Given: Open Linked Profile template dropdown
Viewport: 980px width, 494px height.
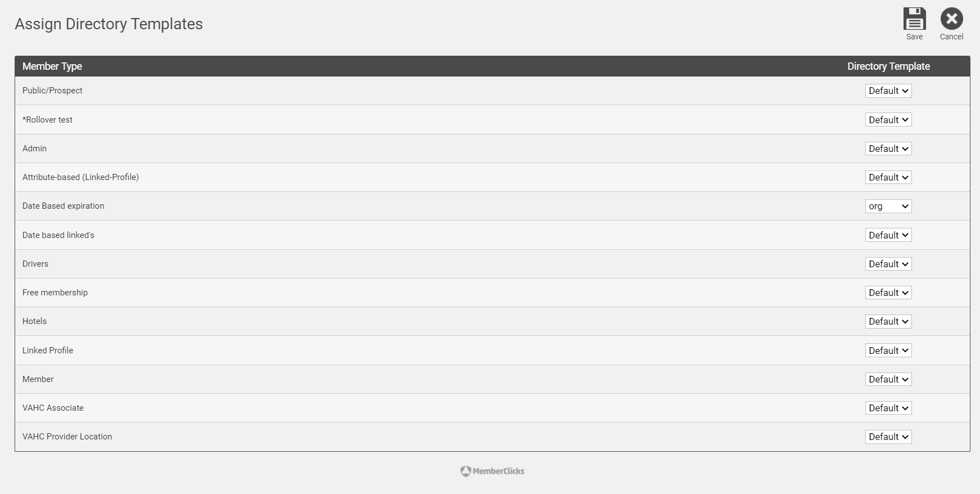Looking at the screenshot, I should 888,351.
